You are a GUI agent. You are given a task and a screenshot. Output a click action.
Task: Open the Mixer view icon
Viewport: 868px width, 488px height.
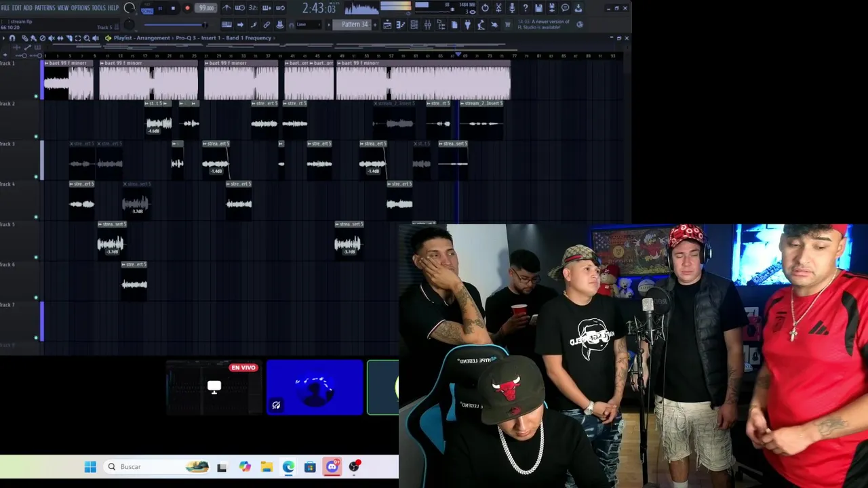428,25
